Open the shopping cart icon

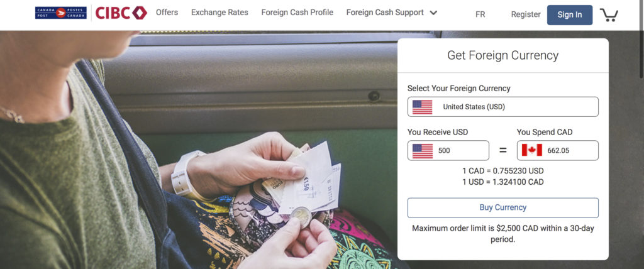pyautogui.click(x=609, y=15)
